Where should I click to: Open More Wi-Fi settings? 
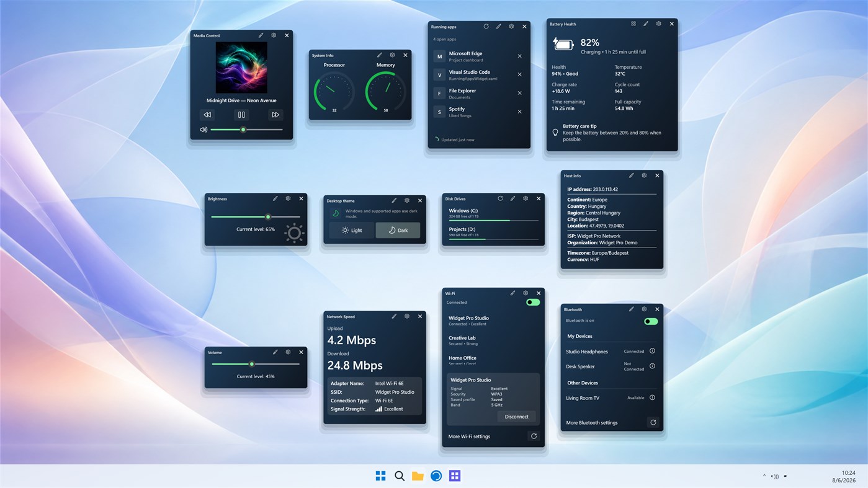(469, 437)
